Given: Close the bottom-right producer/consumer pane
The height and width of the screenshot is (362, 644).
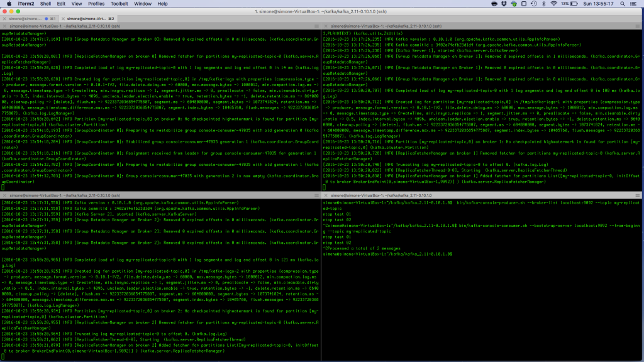Looking at the screenshot, I should pos(326,196).
